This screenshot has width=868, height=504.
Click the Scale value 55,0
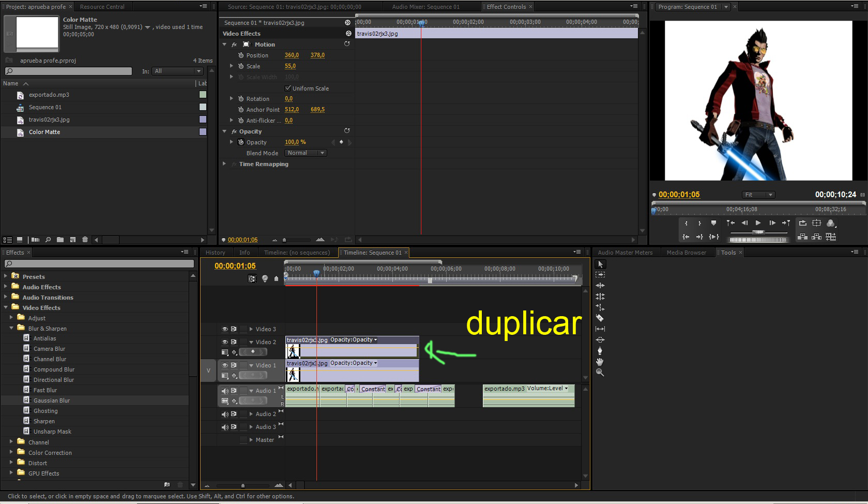tap(290, 66)
